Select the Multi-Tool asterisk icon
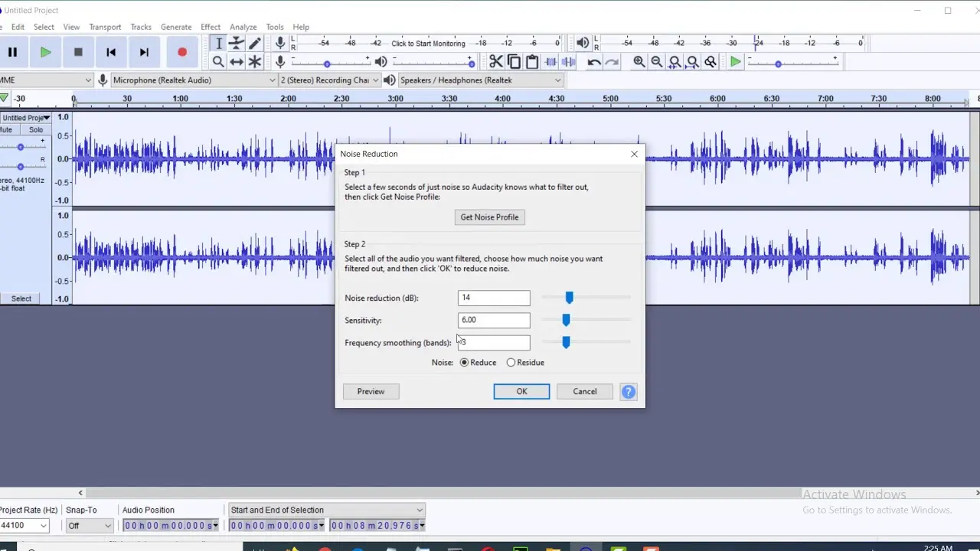The image size is (980, 551). 255,62
